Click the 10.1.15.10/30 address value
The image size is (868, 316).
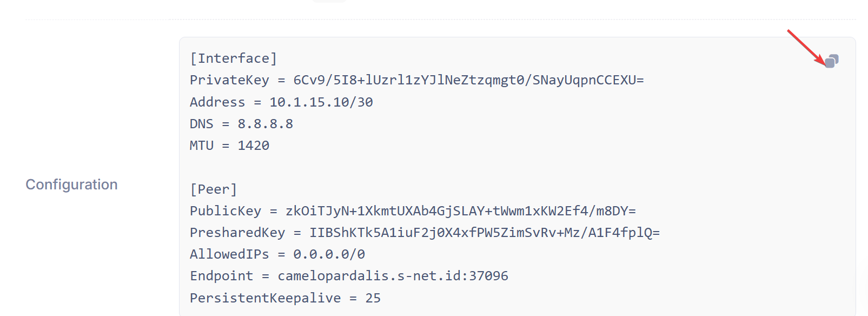[x=321, y=102]
